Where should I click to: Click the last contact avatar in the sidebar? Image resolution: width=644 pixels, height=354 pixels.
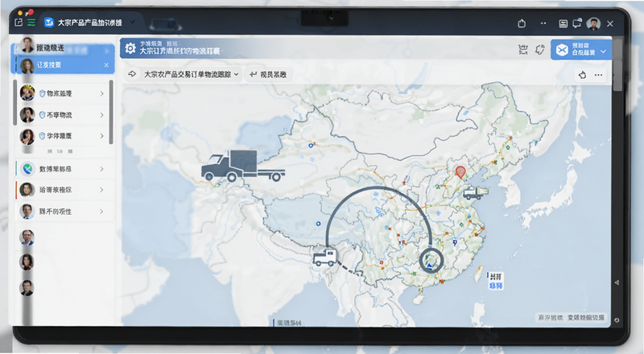(27, 288)
